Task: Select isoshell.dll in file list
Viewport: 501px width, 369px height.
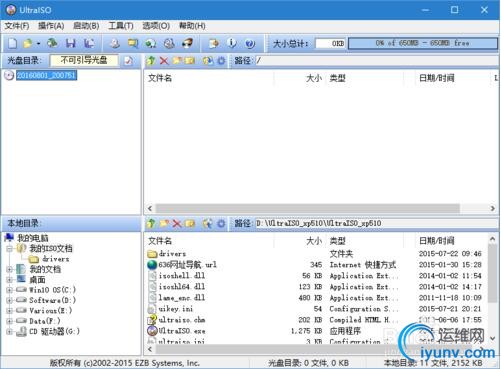Action: coord(176,276)
